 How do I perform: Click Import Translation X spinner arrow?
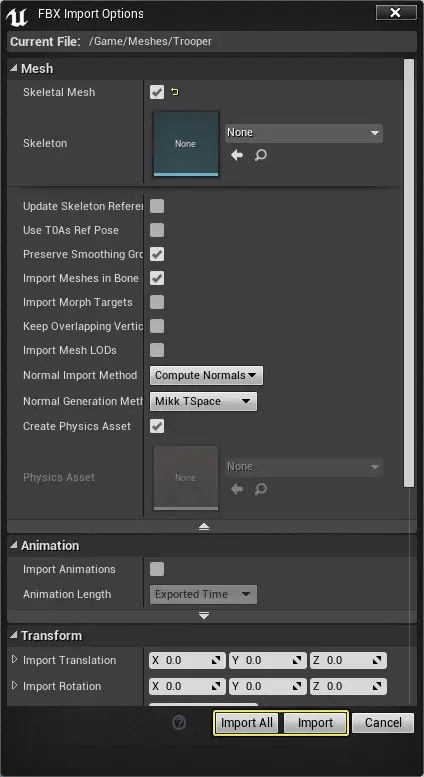(x=216, y=661)
